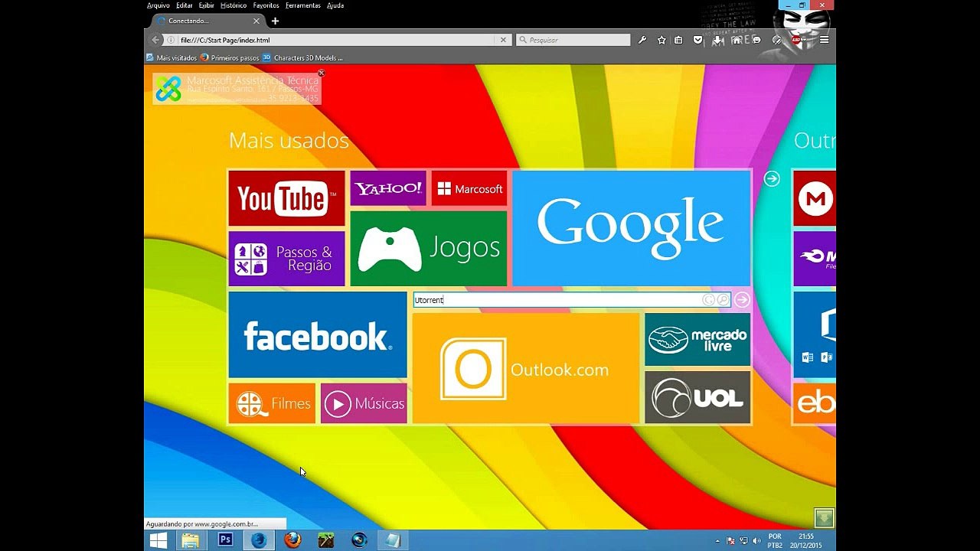The height and width of the screenshot is (551, 980).
Task: Open the Músicas tile
Action: [x=364, y=403]
